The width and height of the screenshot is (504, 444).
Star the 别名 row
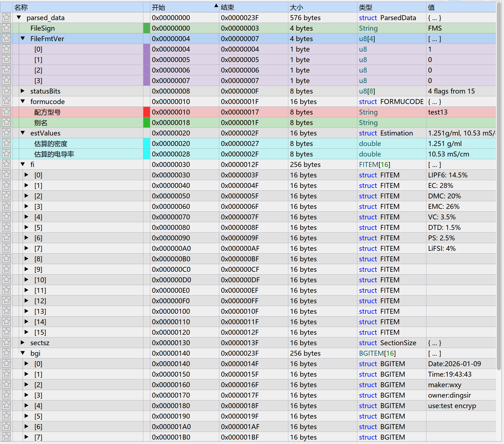[6, 123]
